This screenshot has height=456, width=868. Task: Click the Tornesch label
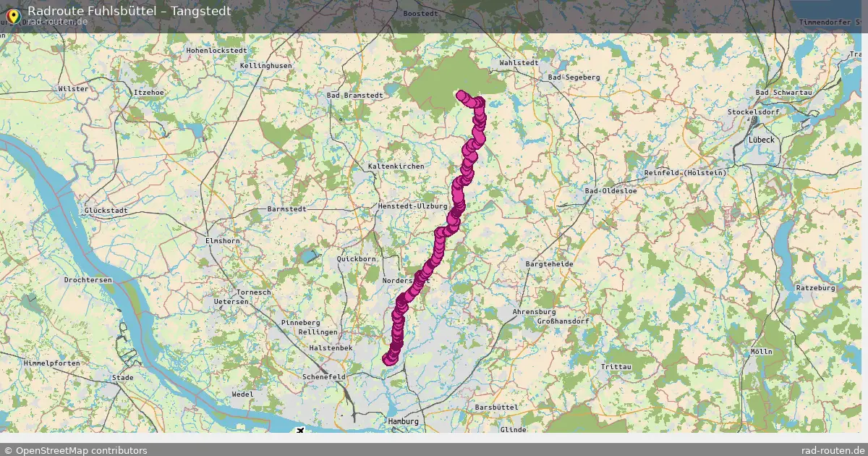coord(253,292)
